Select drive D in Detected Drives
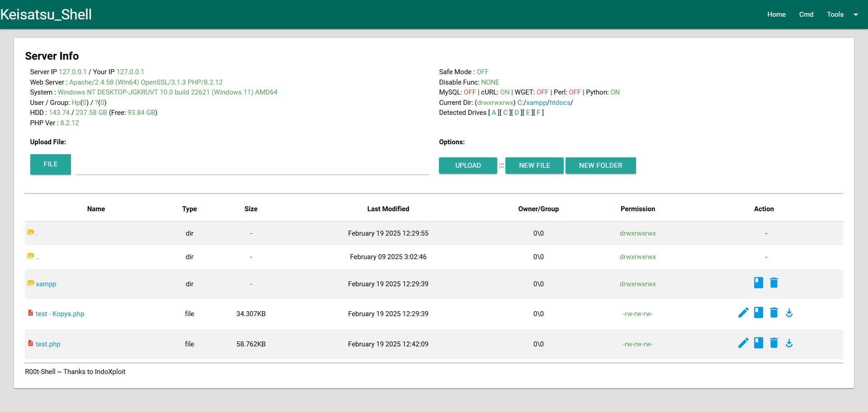Viewport: 868px width, 412px height. 517,113
